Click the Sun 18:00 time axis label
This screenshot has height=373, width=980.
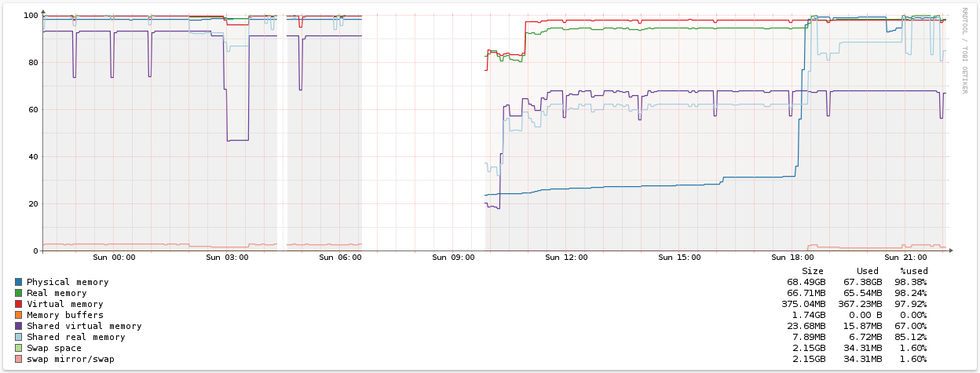tap(792, 257)
